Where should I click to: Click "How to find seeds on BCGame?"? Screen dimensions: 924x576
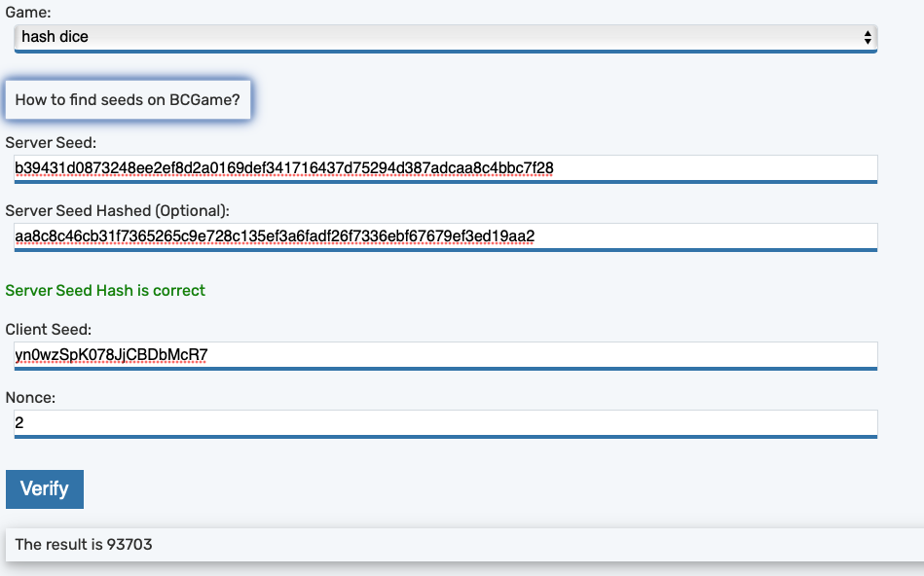tap(127, 99)
